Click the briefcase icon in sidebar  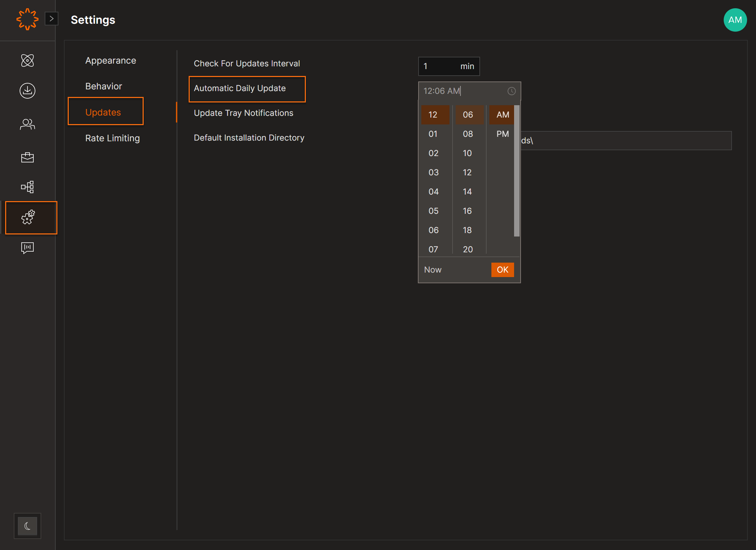point(27,157)
